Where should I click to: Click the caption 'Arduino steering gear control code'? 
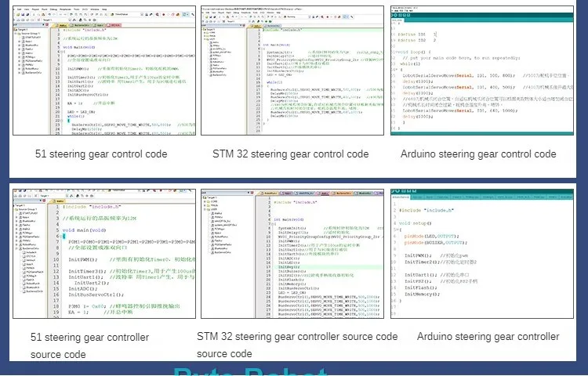(478, 154)
